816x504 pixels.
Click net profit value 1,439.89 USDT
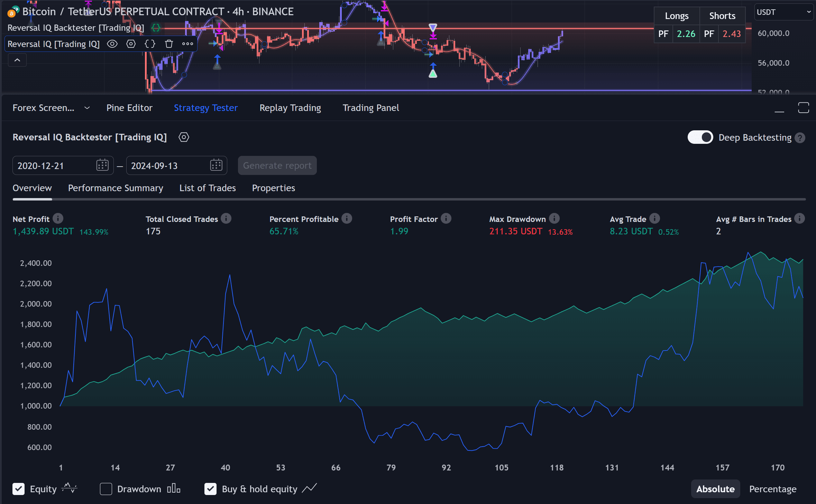coord(43,231)
